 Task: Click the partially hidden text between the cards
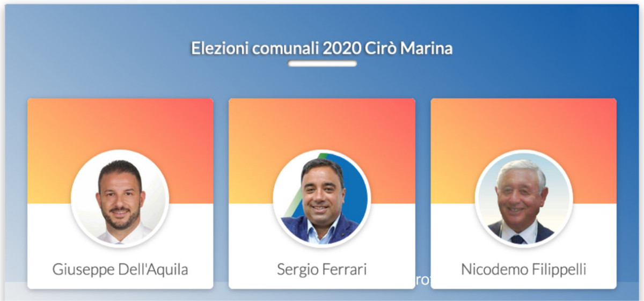[423, 280]
